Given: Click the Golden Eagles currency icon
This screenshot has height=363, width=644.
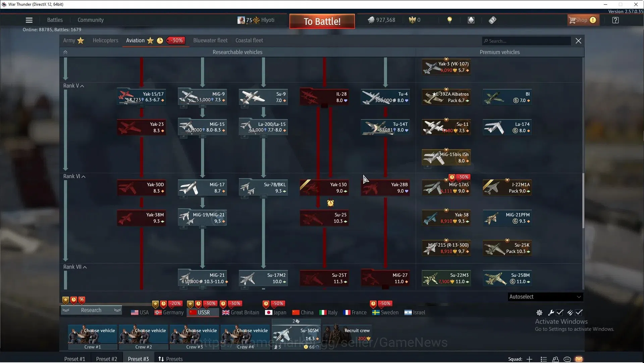Looking at the screenshot, I should click(x=412, y=20).
